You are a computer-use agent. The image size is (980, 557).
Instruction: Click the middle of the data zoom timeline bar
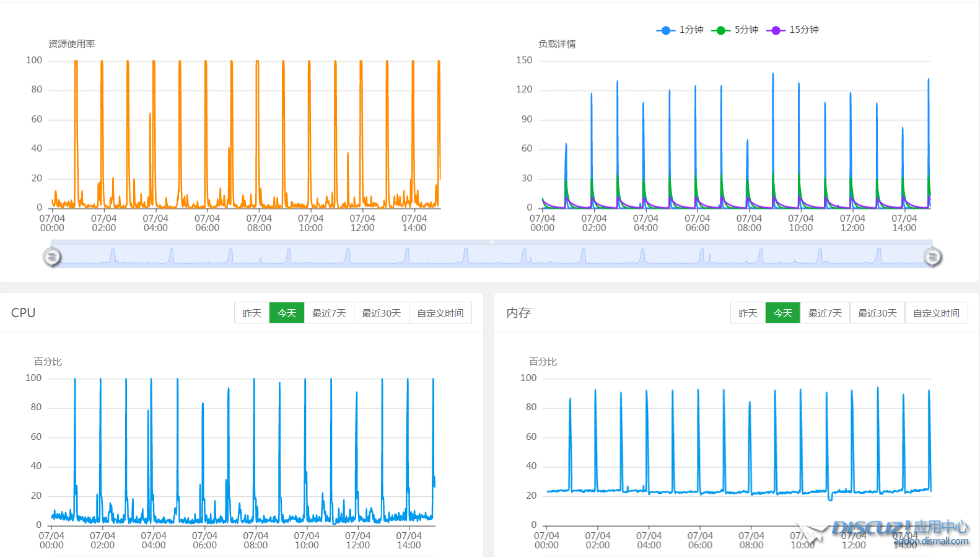(492, 255)
